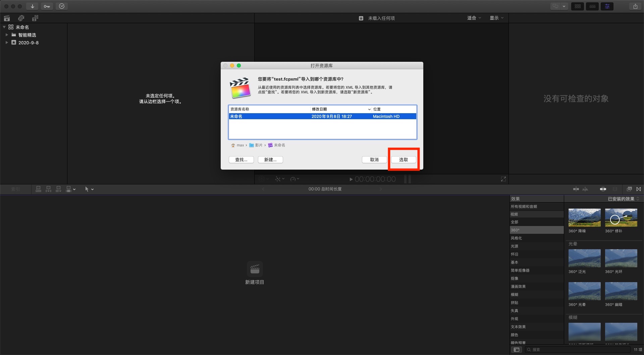Click the connect clip to storyline icon
Screen dimensions: 644x355
pyautogui.click(x=39, y=189)
